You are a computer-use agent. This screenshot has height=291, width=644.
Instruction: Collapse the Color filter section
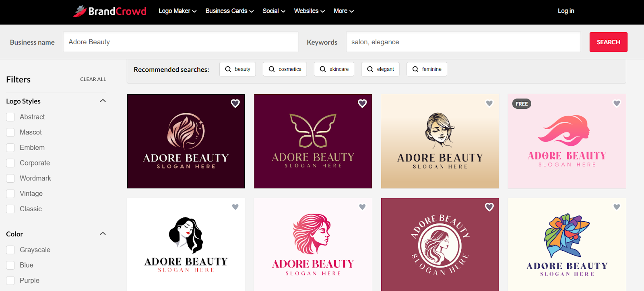click(103, 233)
